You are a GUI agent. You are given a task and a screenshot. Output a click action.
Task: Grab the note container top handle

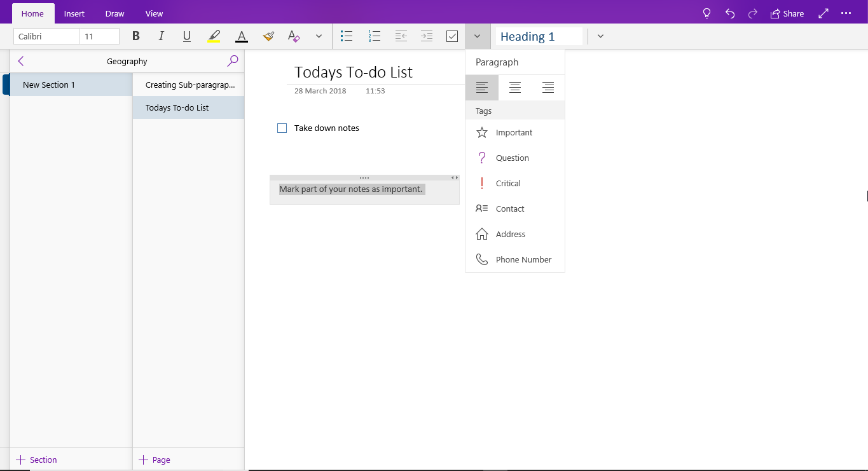(364, 178)
